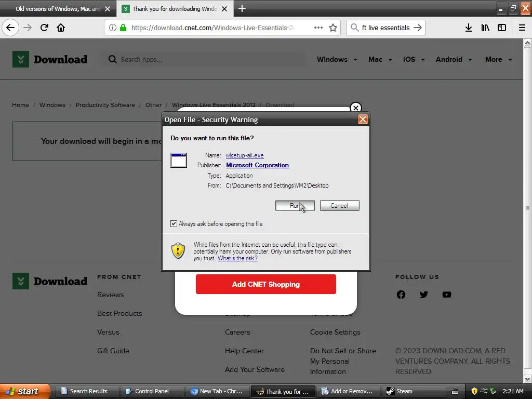Uncheck 'Always ask before opening this file'
The width and height of the screenshot is (532, 399).
[x=174, y=223]
